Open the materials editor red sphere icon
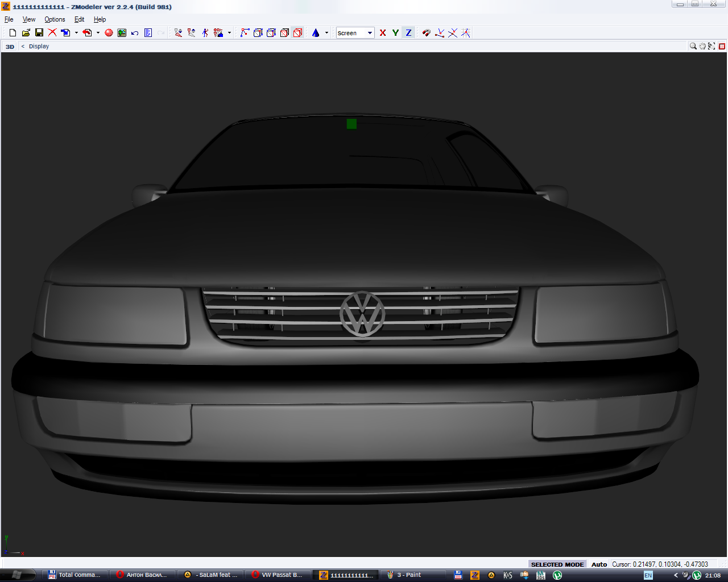 click(109, 33)
